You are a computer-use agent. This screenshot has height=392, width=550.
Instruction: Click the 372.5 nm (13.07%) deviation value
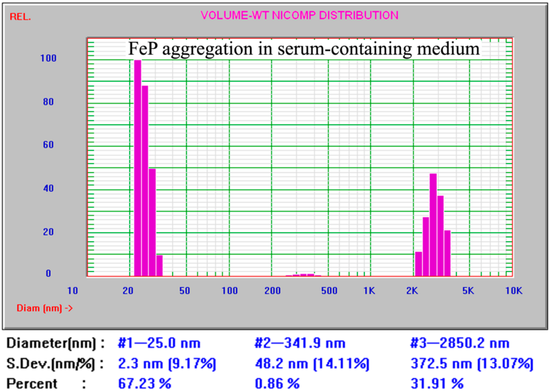472,364
